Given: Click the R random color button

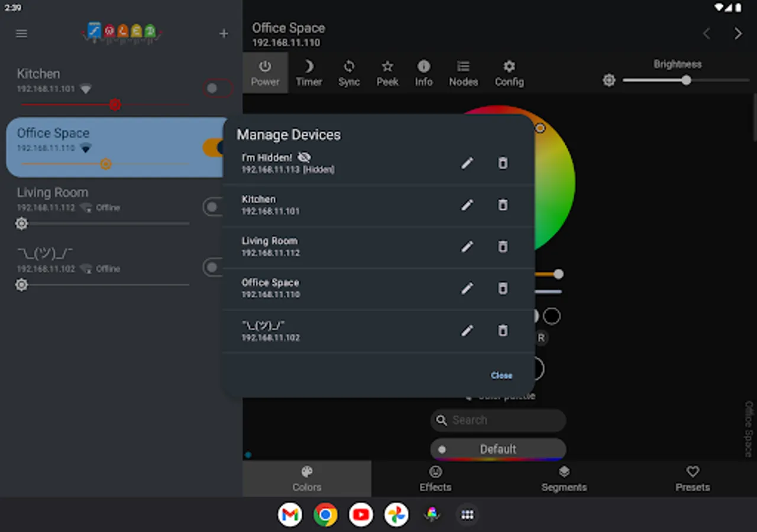Looking at the screenshot, I should pyautogui.click(x=541, y=338).
